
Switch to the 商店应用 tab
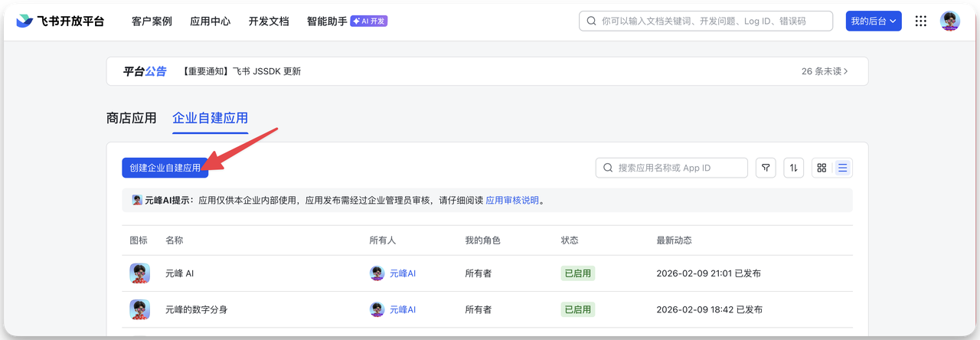tap(131, 118)
